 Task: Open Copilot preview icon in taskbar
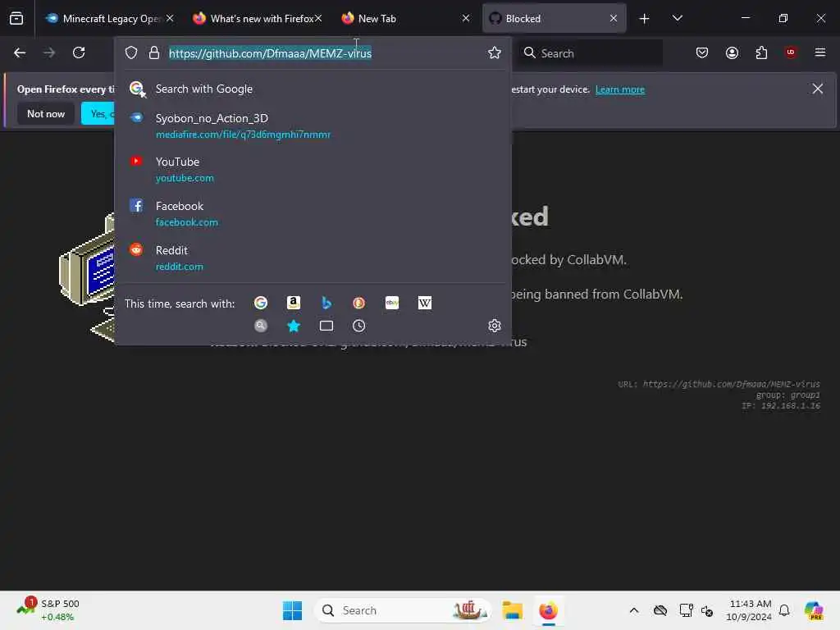[x=814, y=610]
